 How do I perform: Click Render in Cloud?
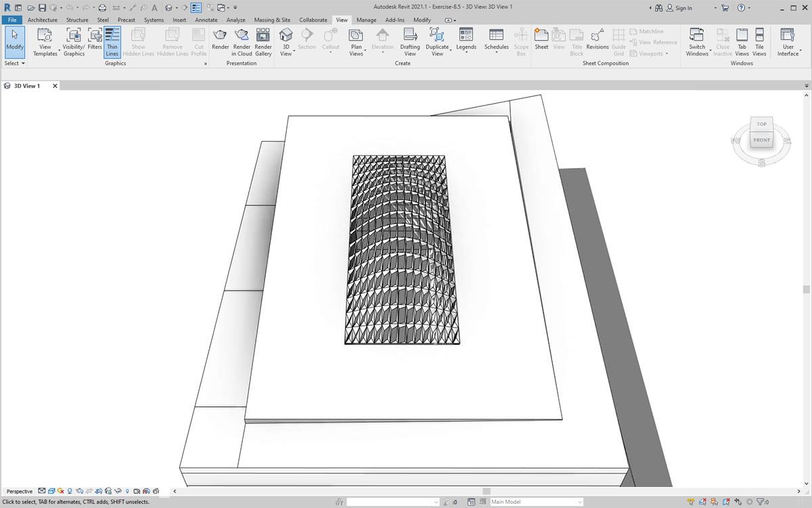point(242,42)
